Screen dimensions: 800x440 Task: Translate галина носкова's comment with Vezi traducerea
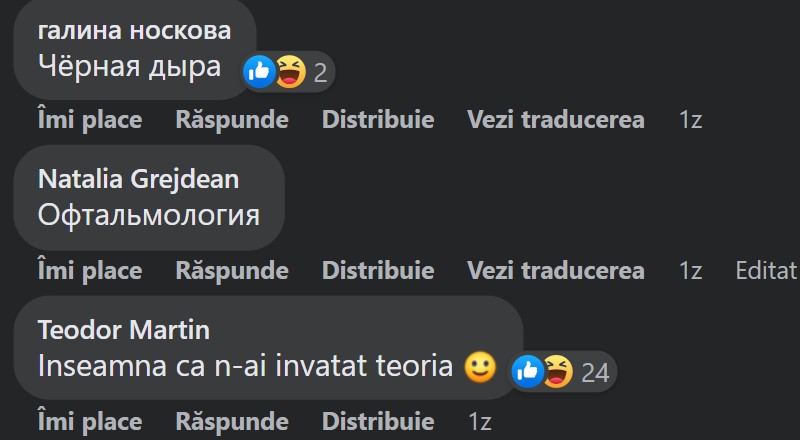pyautogui.click(x=555, y=121)
